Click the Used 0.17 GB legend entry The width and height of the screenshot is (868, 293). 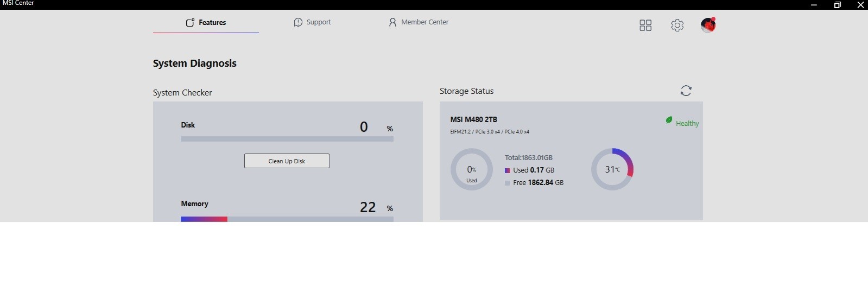pyautogui.click(x=529, y=170)
